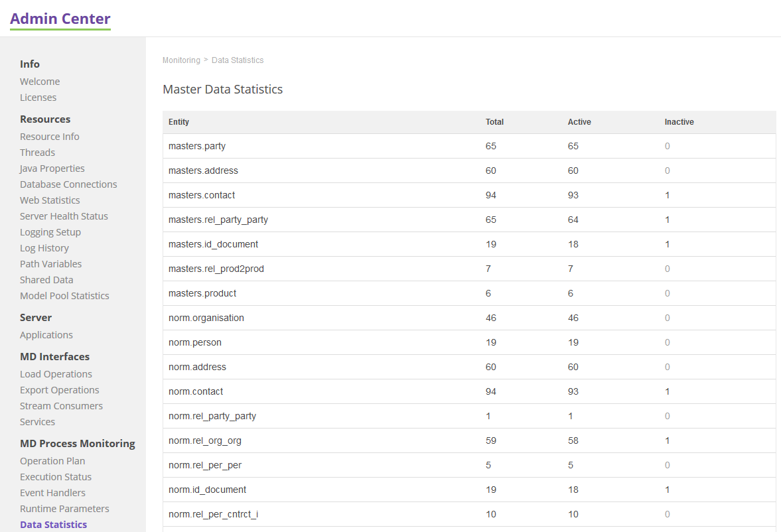
Task: Check Server Health Status
Action: tap(64, 216)
